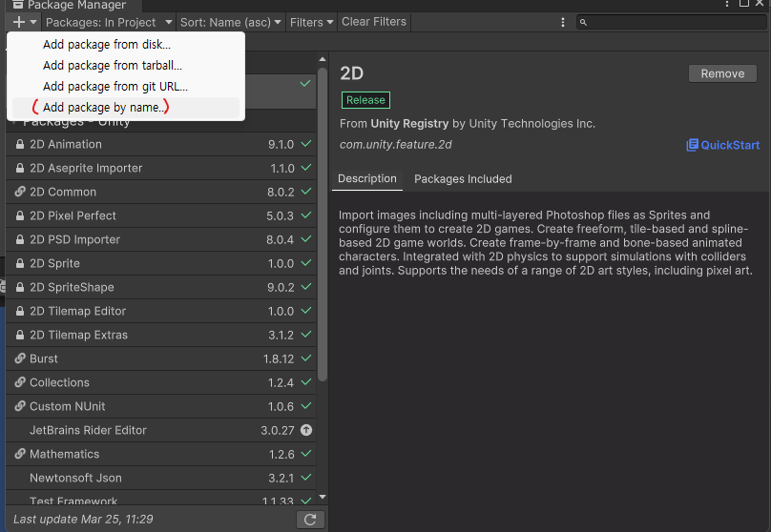Choose Add package from disk...
This screenshot has width=771, height=532.
[x=125, y=44]
